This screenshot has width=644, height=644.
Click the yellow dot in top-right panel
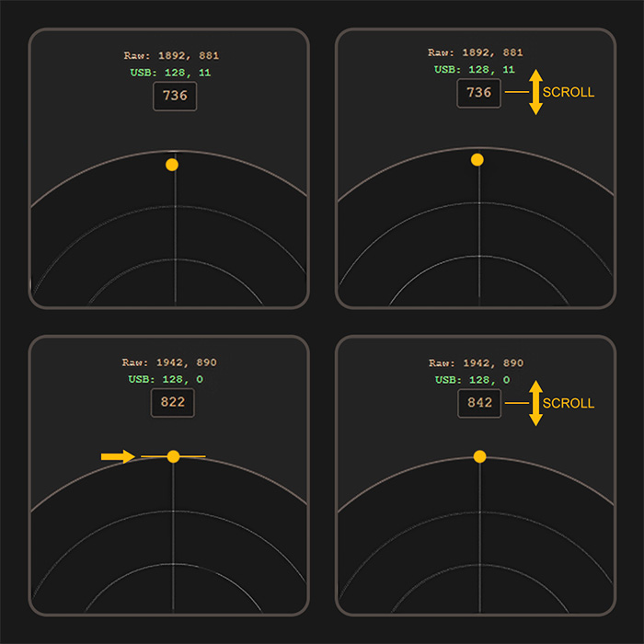coord(477,160)
